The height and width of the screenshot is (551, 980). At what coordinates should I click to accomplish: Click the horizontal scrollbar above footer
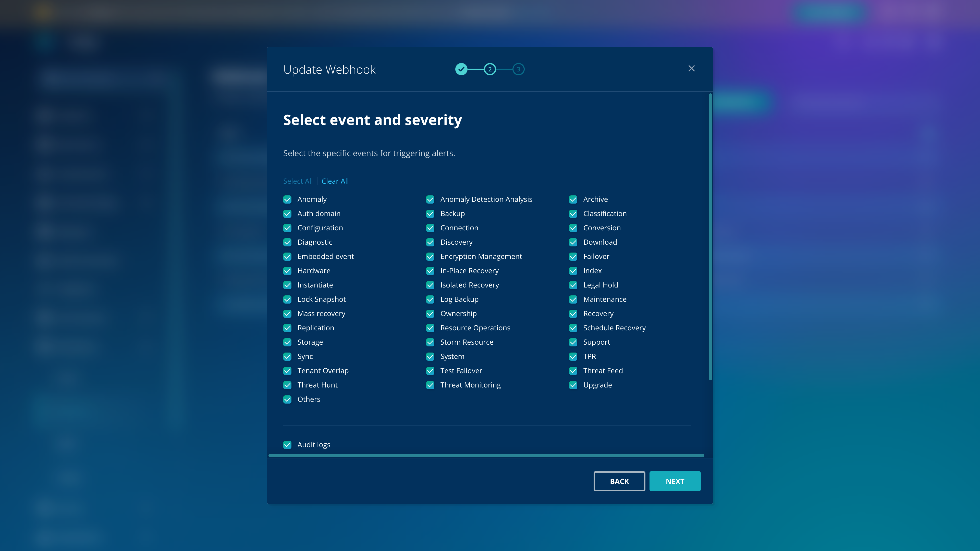pos(486,455)
